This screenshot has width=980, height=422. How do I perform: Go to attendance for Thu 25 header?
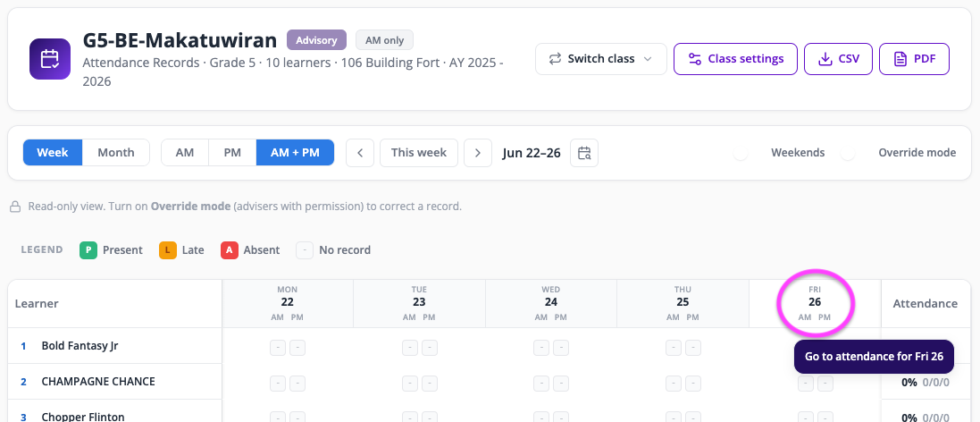(683, 303)
